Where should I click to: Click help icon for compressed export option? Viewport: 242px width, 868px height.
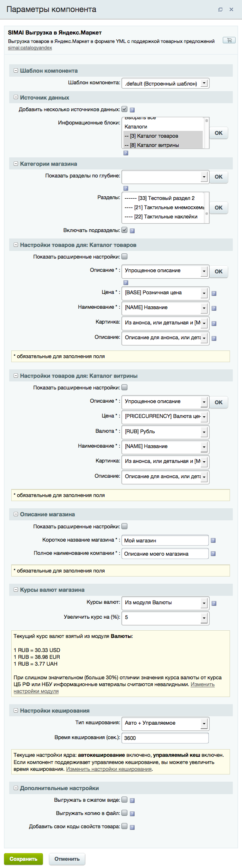(x=132, y=801)
